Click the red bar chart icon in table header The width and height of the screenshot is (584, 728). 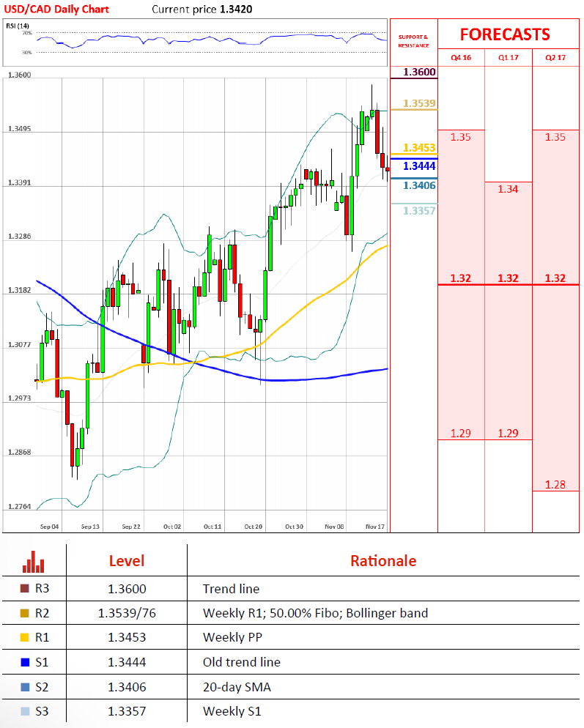pos(34,562)
